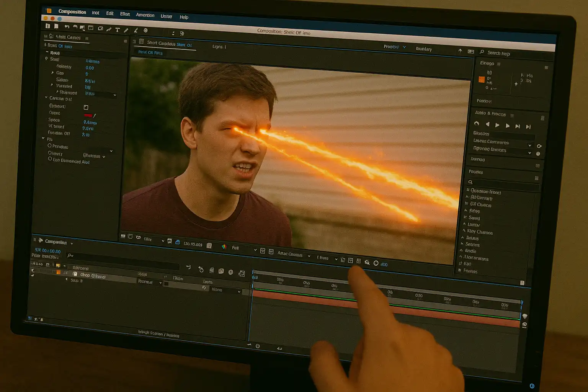Click the lock icon in the viewer footer

(178, 242)
